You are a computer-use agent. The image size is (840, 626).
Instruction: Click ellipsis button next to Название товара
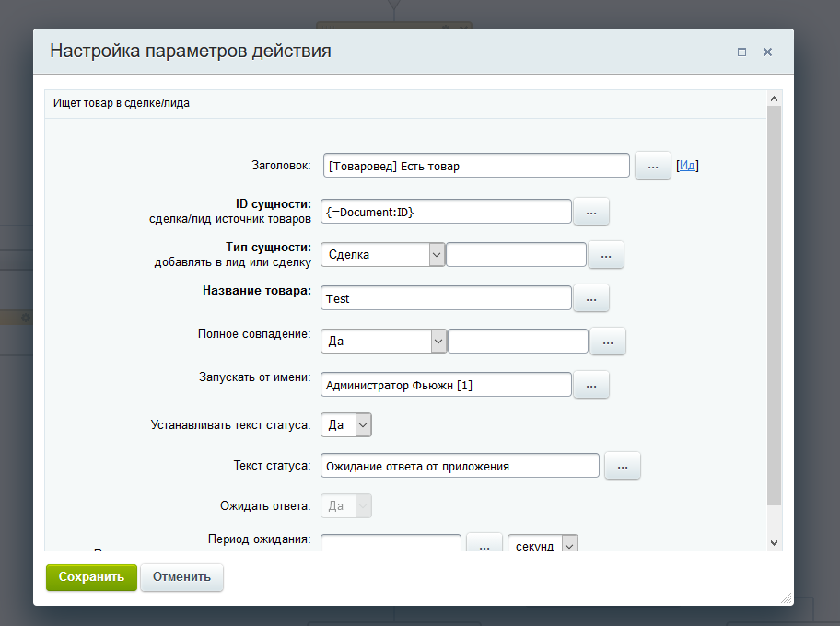[591, 298]
